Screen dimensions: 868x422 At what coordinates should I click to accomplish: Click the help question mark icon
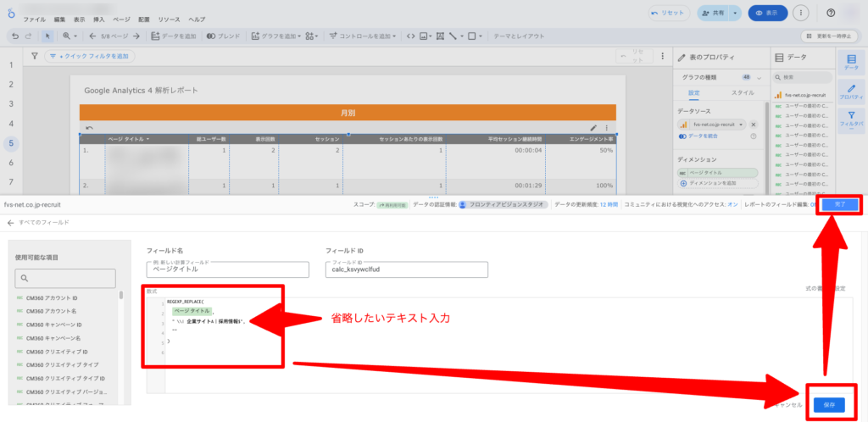coord(830,13)
